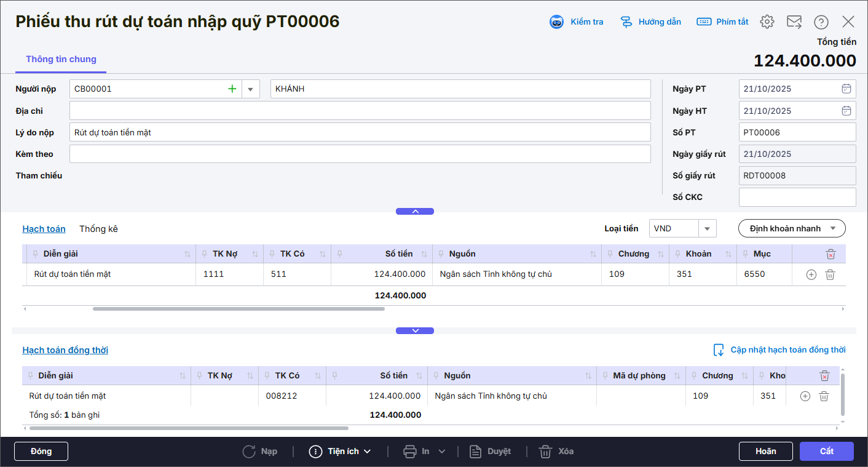The width and height of the screenshot is (868, 467).
Task: Click Cập nhật hạch toán đồng thời link
Action: [787, 350]
